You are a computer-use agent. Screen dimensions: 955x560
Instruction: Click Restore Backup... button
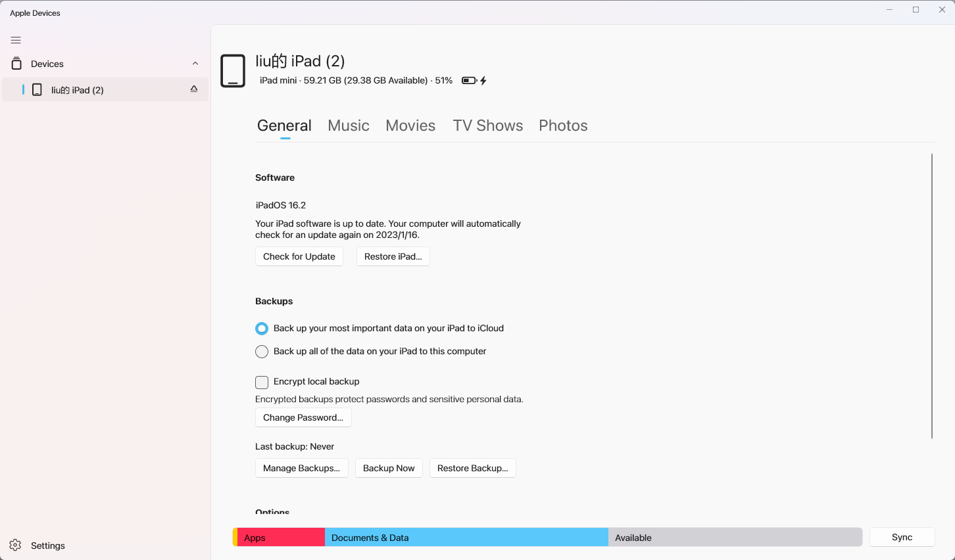pos(473,468)
